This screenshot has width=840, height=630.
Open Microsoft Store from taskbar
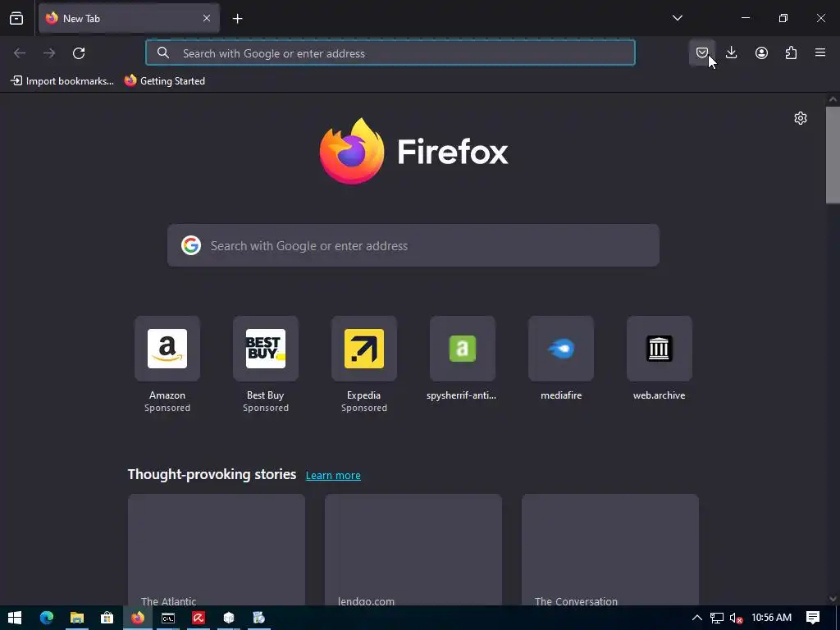(107, 618)
